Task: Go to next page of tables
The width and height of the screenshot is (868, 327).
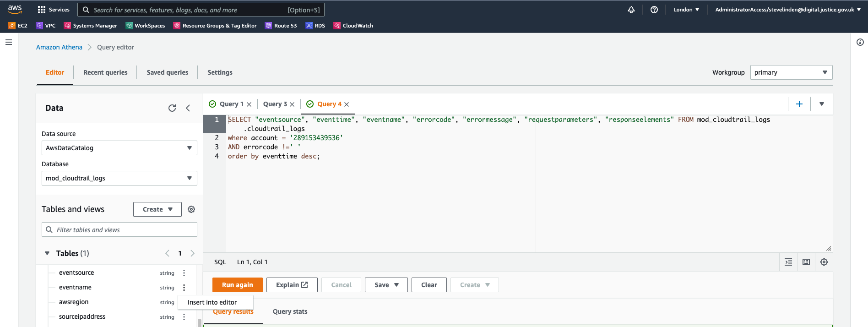Action: pyautogui.click(x=192, y=253)
